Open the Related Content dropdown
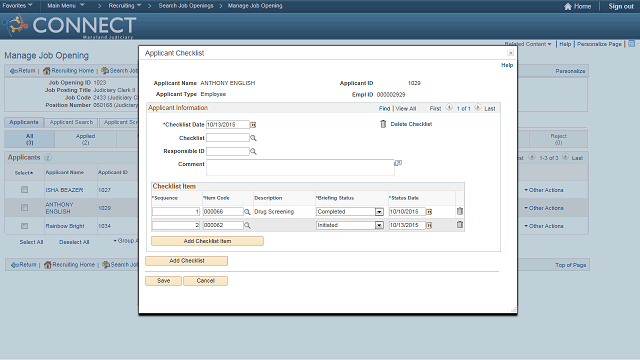This screenshot has width=640, height=360. [528, 44]
